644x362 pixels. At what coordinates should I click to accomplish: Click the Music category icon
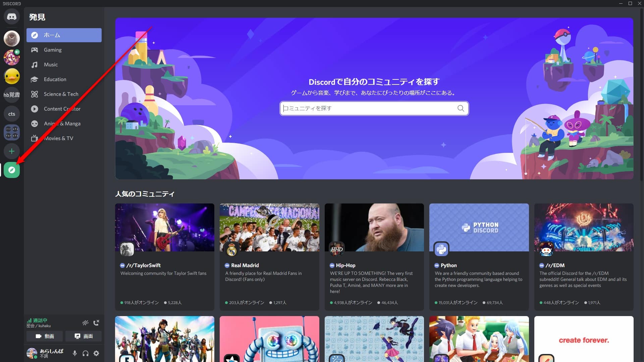point(35,64)
